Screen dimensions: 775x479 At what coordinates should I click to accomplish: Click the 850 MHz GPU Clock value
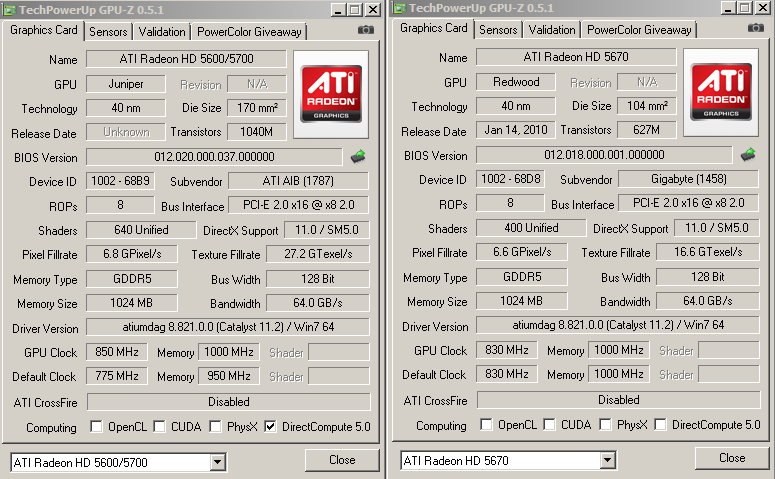117,352
